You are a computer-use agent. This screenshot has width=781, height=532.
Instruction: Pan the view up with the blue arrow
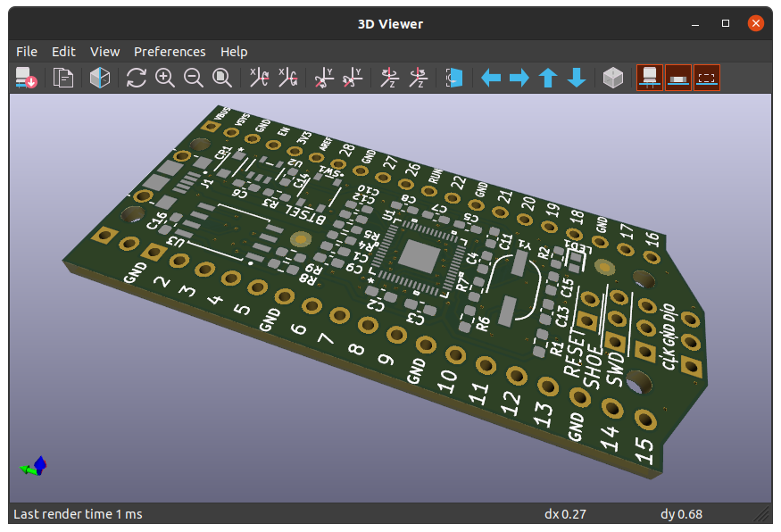[x=547, y=78]
